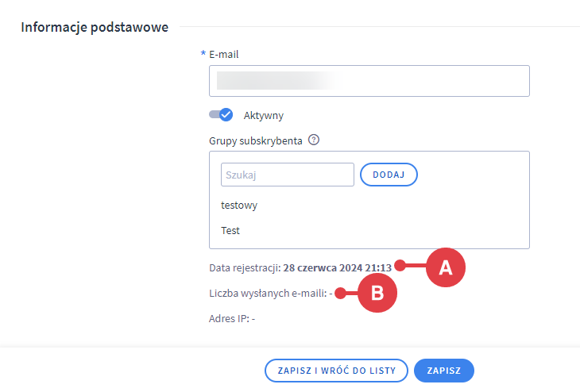Click the red B annotation marker
The image size is (580, 392).
[377, 293]
